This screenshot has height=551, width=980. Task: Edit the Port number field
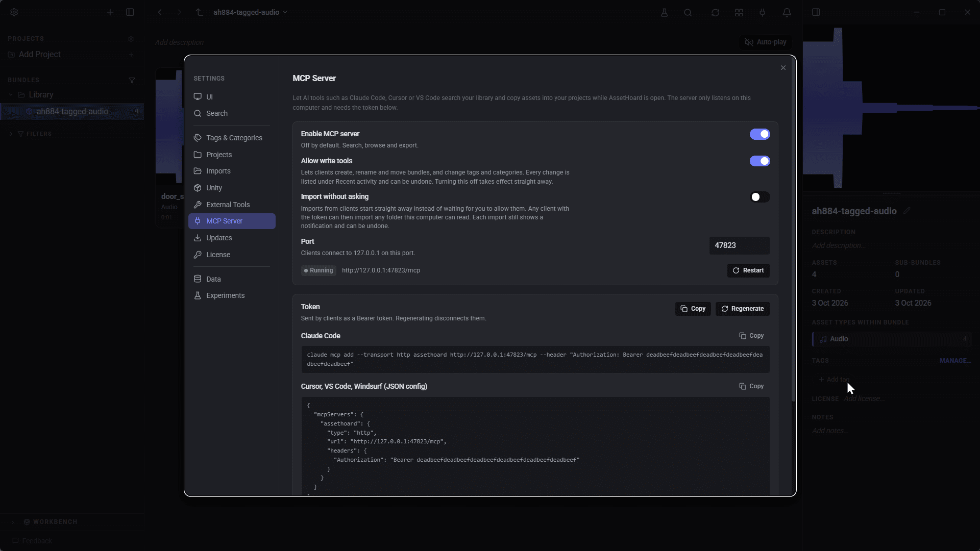point(739,245)
